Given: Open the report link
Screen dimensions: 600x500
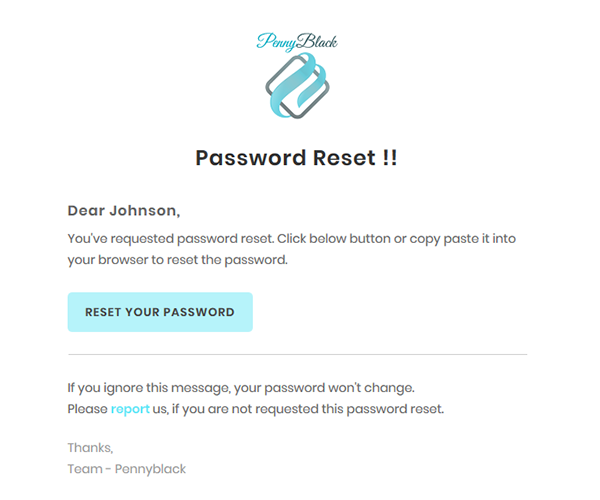Looking at the screenshot, I should [130, 409].
